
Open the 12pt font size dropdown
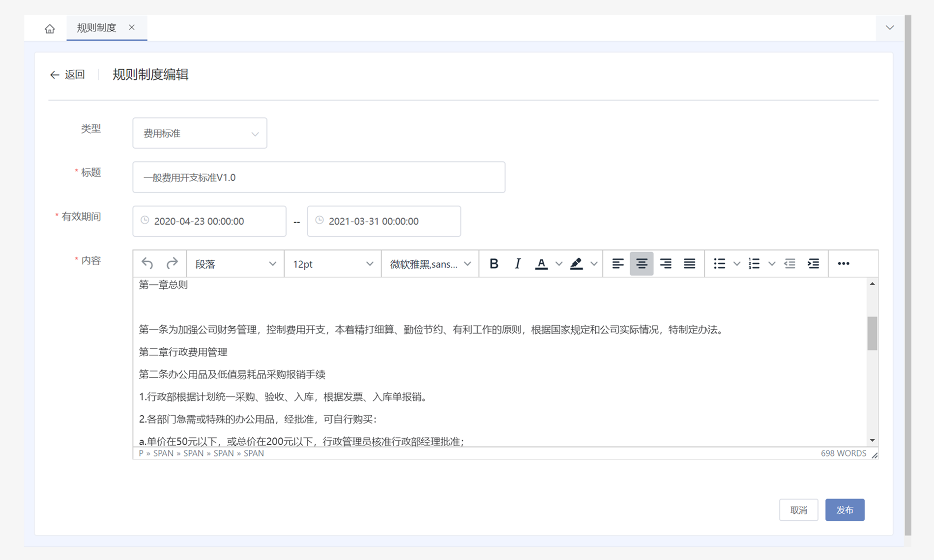tap(332, 264)
